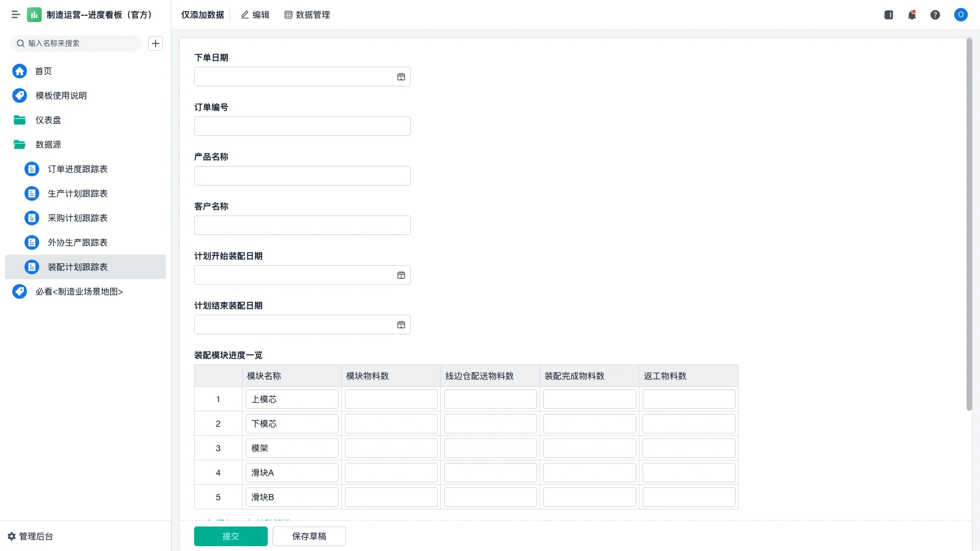The image size is (980, 551).
Task: Open help via the question mark icon
Action: tap(936, 15)
